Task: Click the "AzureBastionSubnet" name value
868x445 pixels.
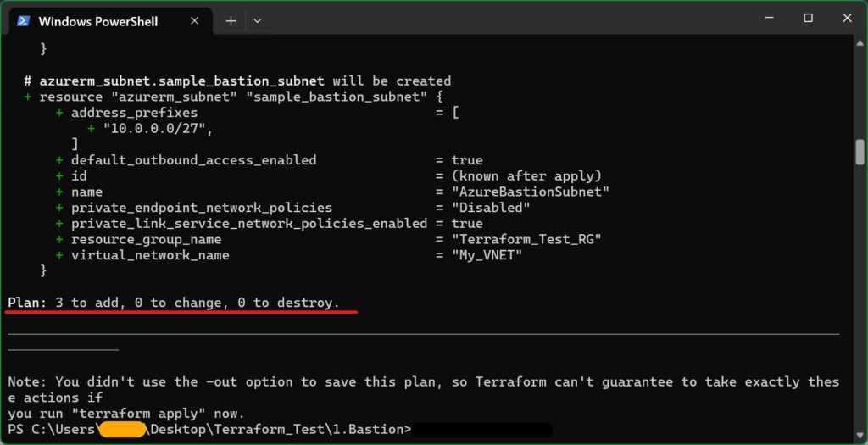Action: tap(531, 192)
